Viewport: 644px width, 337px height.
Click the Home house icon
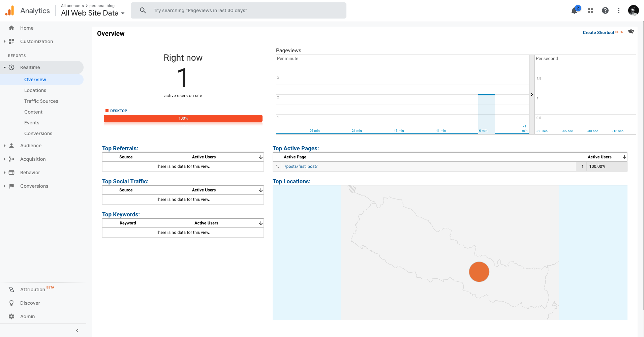click(11, 28)
